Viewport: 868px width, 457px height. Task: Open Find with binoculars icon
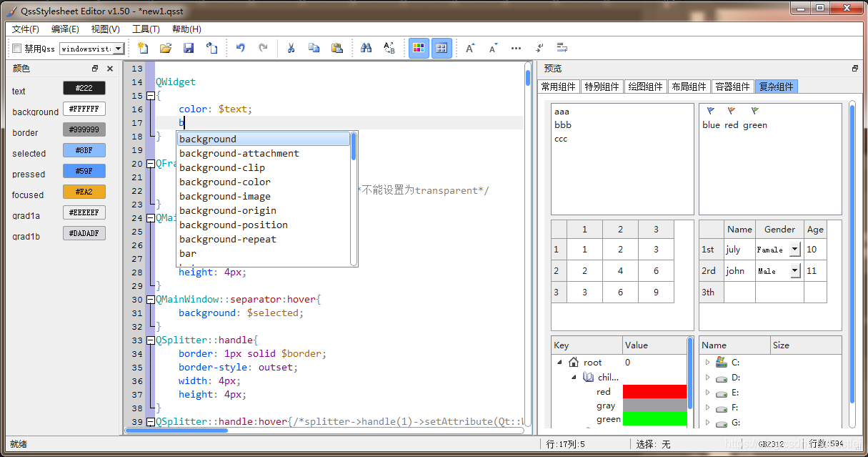pos(366,48)
